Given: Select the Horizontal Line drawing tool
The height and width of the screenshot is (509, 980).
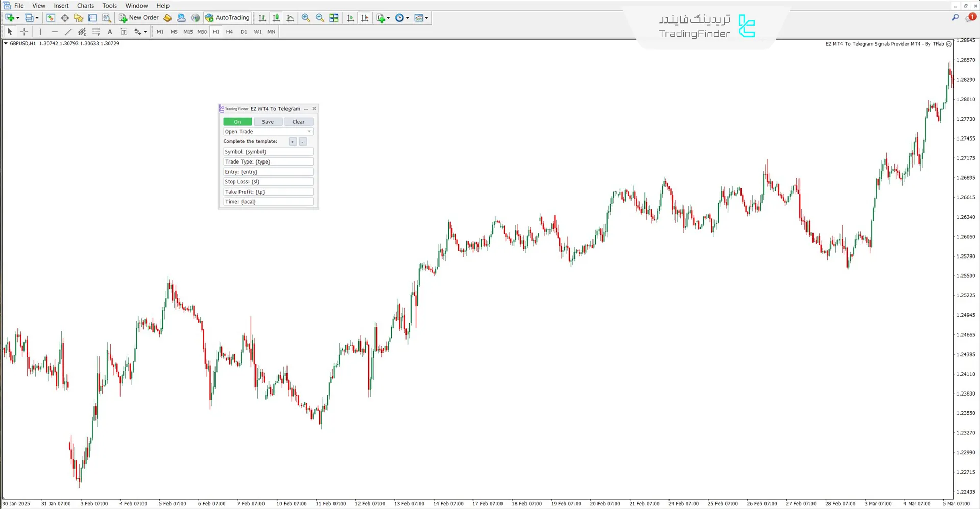Looking at the screenshot, I should (x=54, y=32).
